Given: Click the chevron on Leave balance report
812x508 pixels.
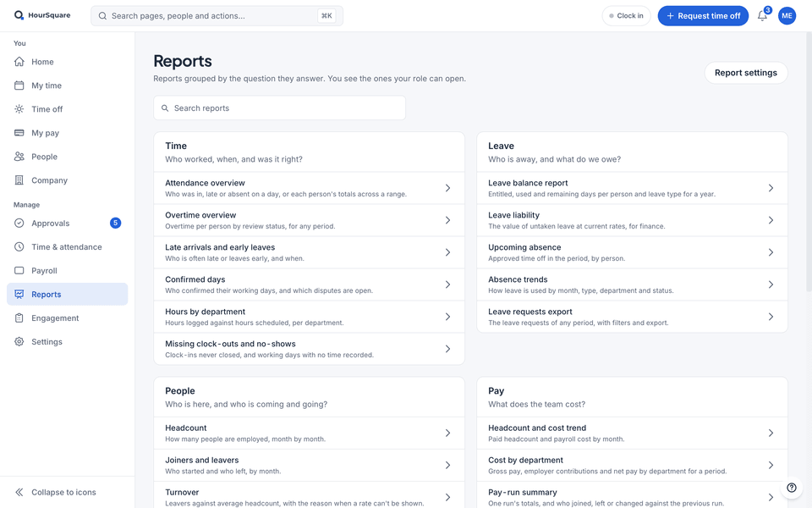Looking at the screenshot, I should click(771, 188).
